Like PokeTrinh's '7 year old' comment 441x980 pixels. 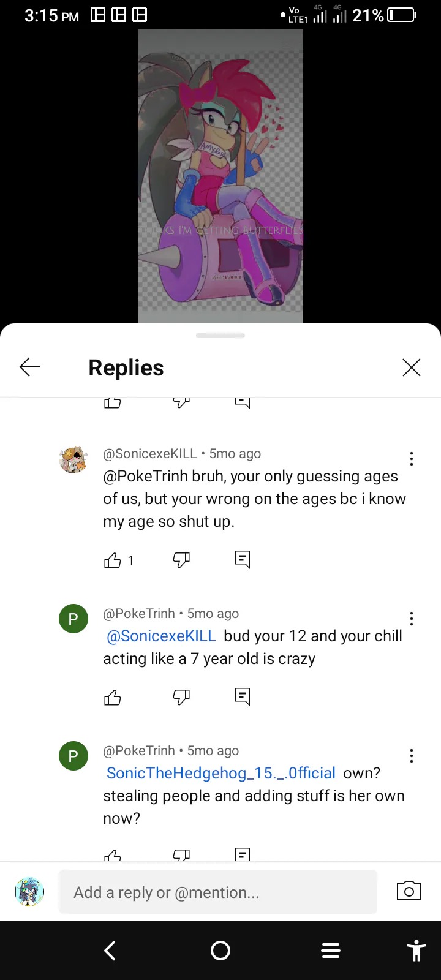click(113, 698)
